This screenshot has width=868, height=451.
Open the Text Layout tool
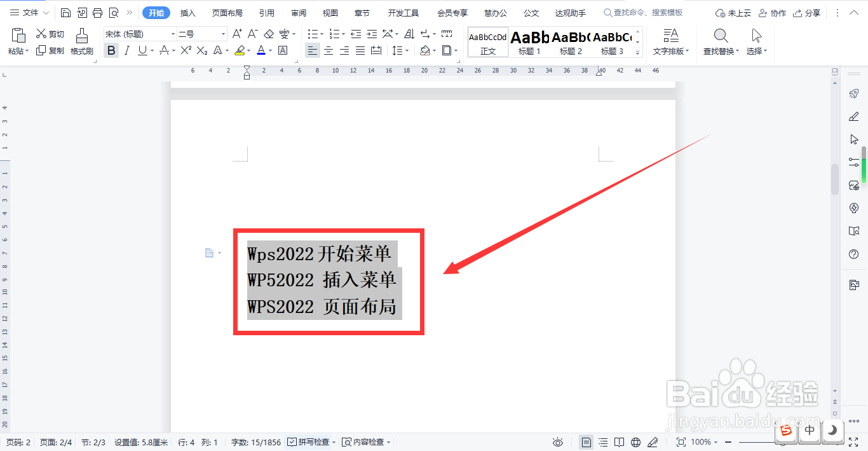(672, 42)
